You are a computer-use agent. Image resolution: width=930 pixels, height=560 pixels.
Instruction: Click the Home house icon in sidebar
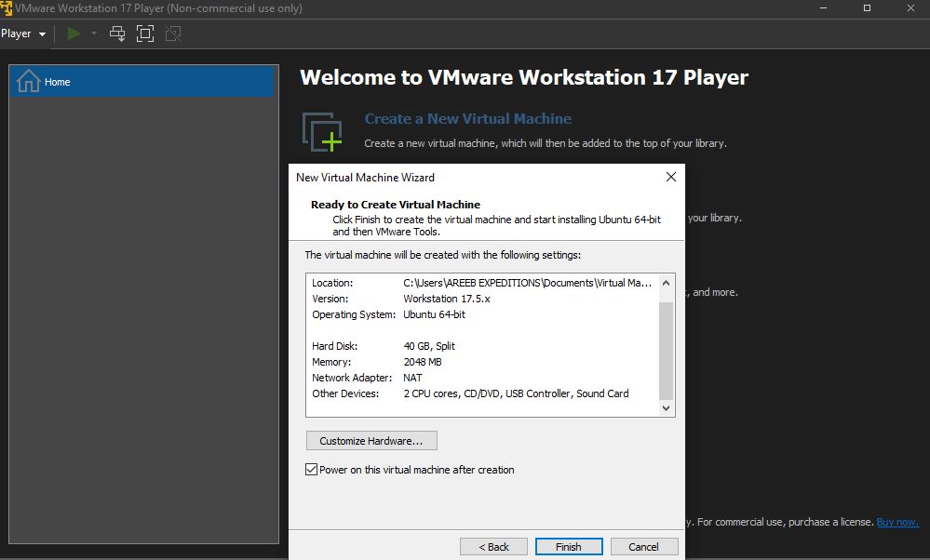(29, 81)
